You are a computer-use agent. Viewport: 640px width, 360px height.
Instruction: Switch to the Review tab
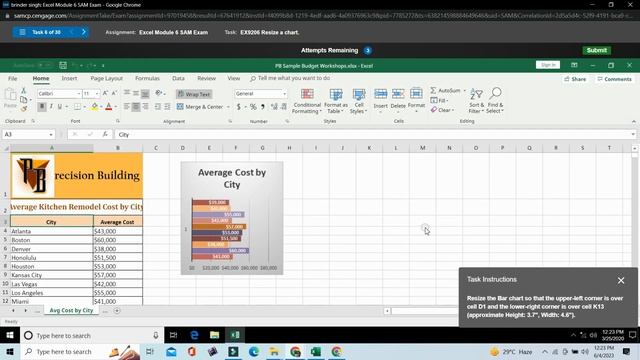point(207,78)
